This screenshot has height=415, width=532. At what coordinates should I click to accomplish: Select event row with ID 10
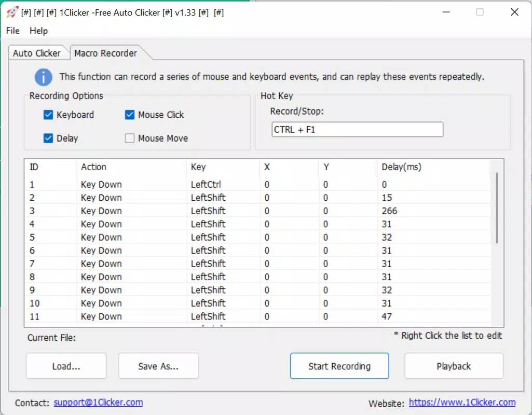258,303
